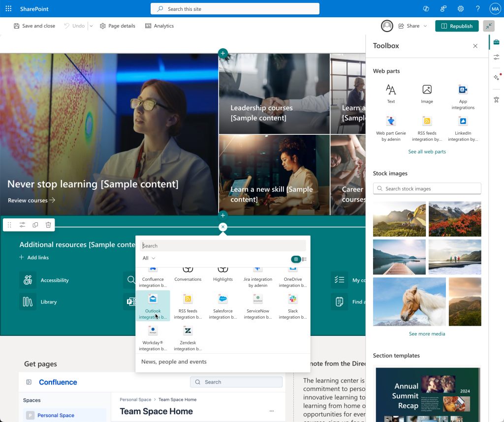Undo the last change
The height and width of the screenshot is (422, 504).
[x=75, y=26]
